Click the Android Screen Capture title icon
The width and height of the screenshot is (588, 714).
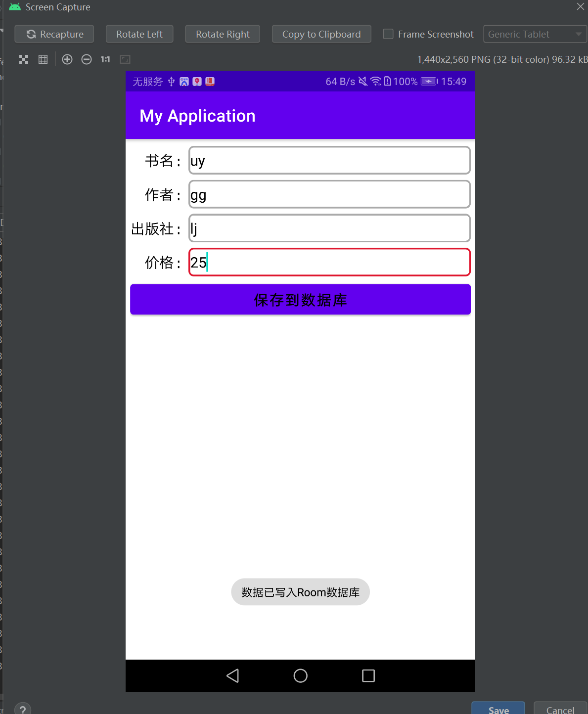(x=15, y=7)
